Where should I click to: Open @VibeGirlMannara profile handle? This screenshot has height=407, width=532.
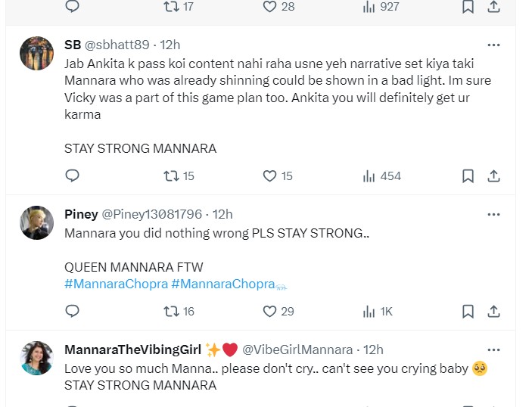click(297, 350)
